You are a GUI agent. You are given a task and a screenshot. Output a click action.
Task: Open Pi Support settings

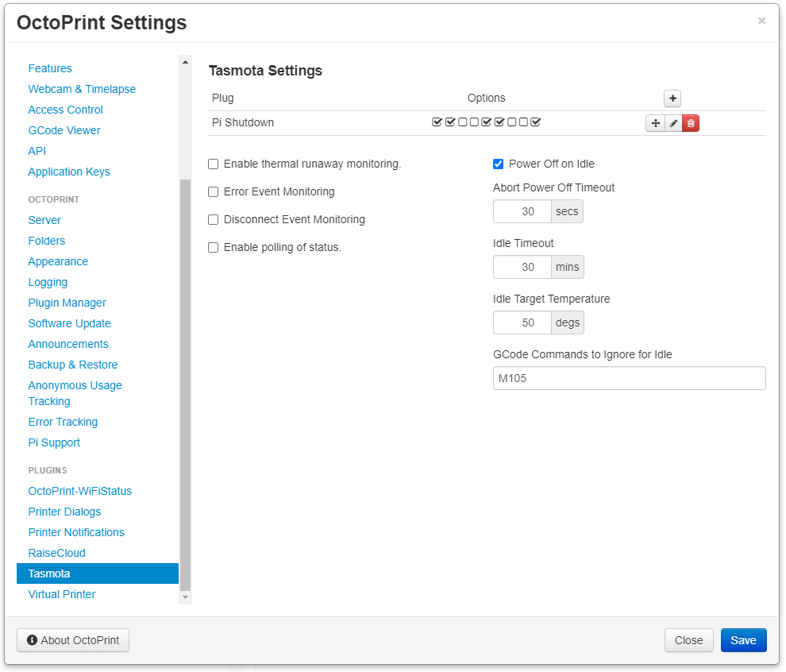click(54, 442)
